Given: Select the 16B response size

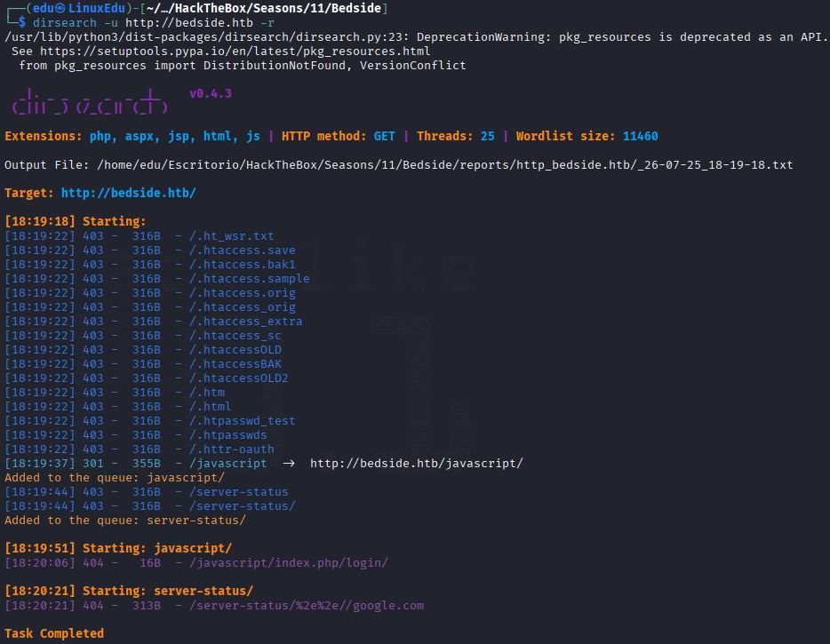Looking at the screenshot, I should (x=150, y=563).
